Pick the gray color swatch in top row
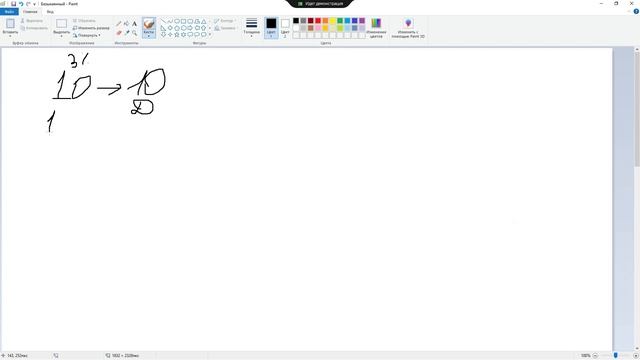The height and width of the screenshot is (360, 640). (x=303, y=21)
